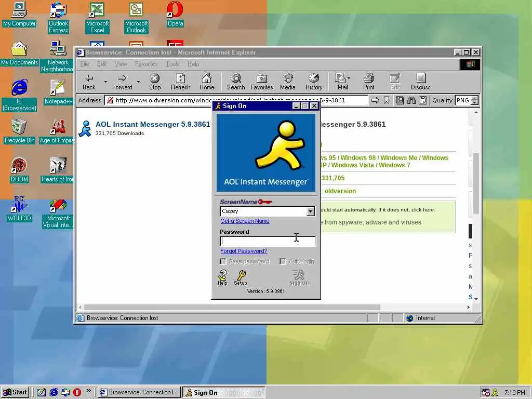The width and height of the screenshot is (532, 399).
Task: Select WOLF3D desktop icon
Action: click(19, 209)
